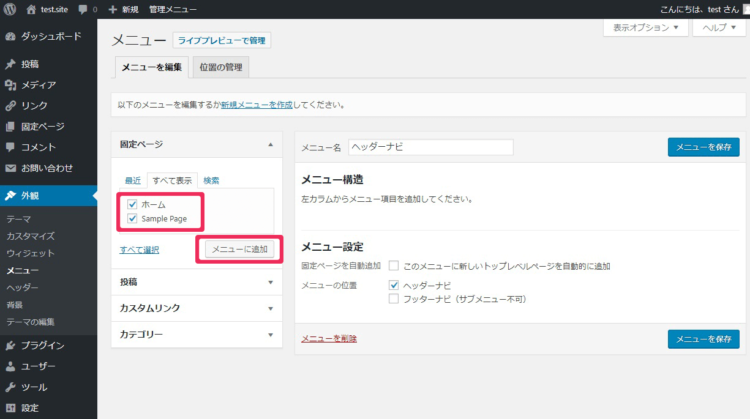Viewport: 750px width, 419px height.
Task: Click the pushpin icon beside 投稿
Action: point(10,64)
